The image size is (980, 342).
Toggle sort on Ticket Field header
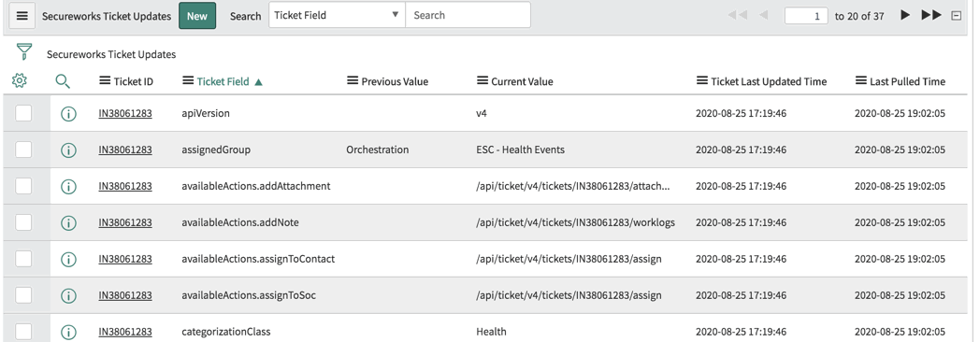pyautogui.click(x=223, y=81)
